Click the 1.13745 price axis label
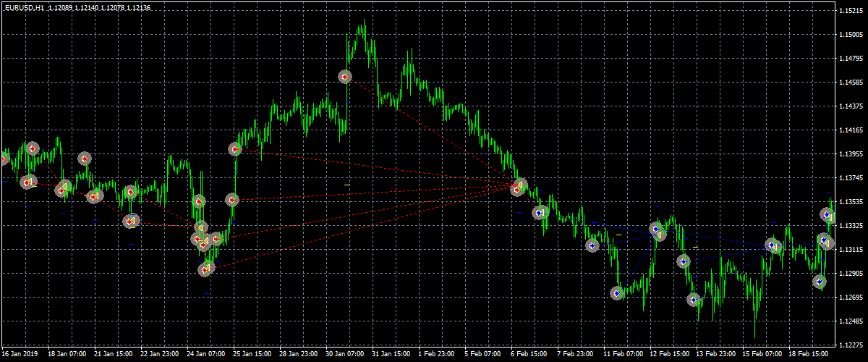The height and width of the screenshot is (362, 868). click(x=851, y=178)
